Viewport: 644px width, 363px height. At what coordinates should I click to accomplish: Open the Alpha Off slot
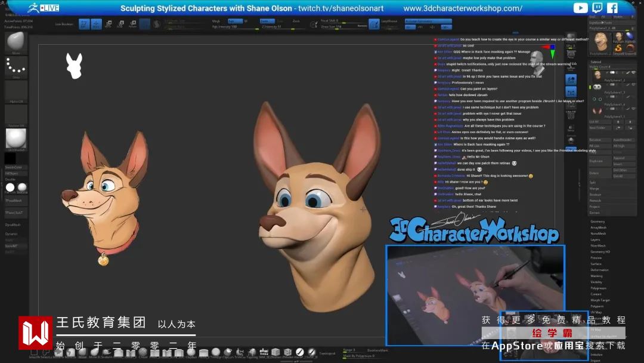[16, 92]
